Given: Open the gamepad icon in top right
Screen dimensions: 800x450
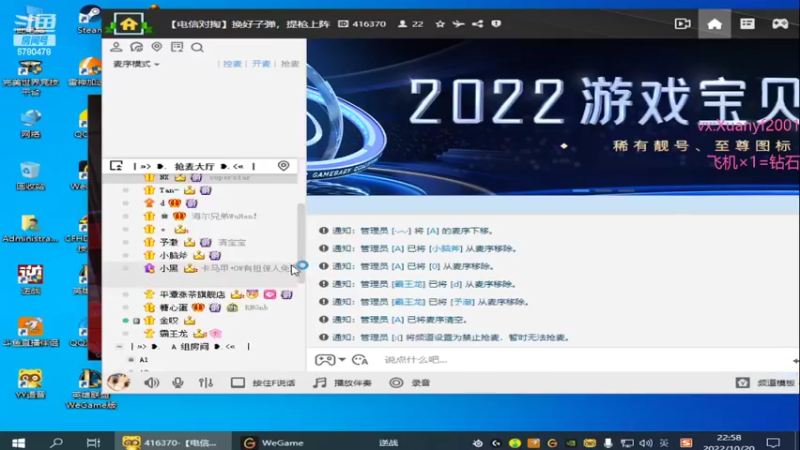Looking at the screenshot, I should point(780,23).
